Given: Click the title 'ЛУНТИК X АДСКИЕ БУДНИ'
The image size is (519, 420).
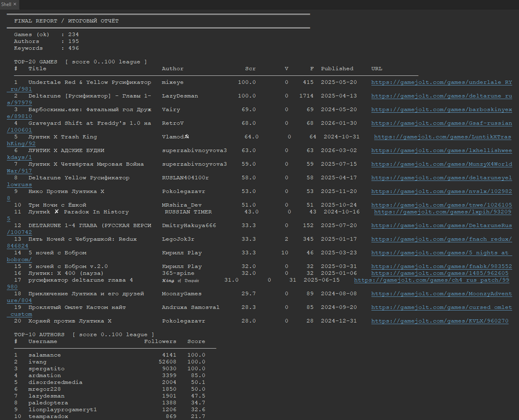Looking at the screenshot, I should (x=66, y=150).
